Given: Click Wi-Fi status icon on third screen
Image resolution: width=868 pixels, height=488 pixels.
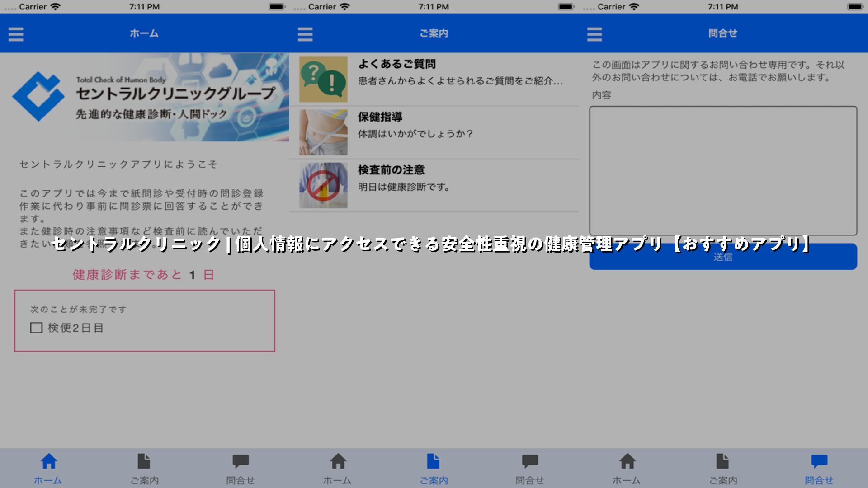Looking at the screenshot, I should (634, 7).
